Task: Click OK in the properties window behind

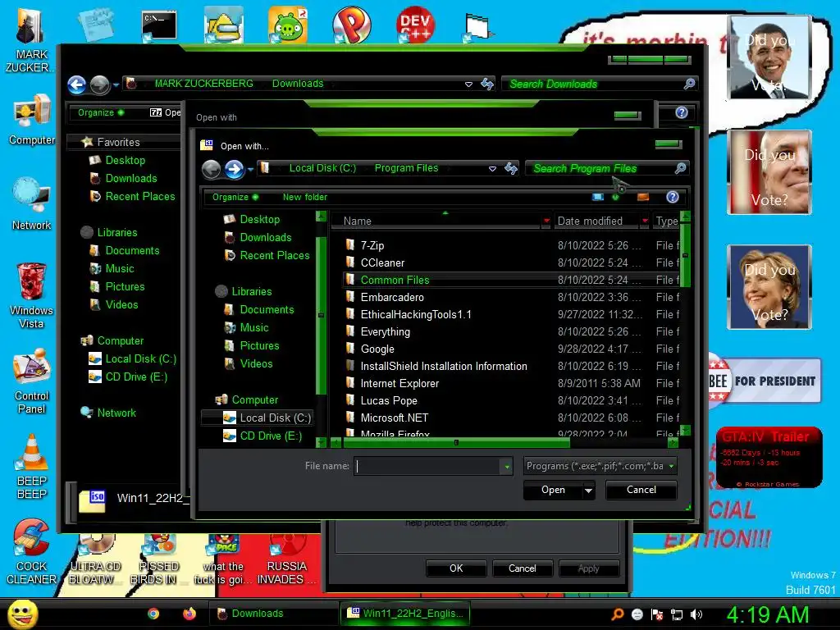Action: 456,568
